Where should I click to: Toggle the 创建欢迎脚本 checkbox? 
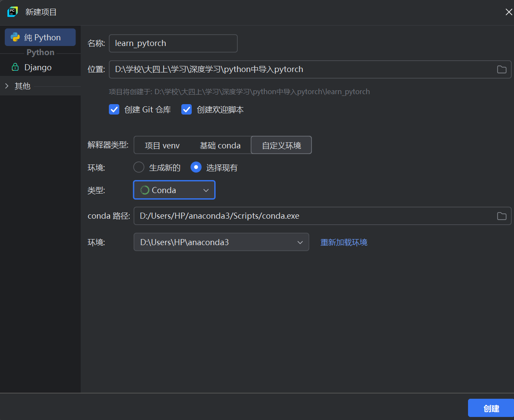click(x=187, y=109)
